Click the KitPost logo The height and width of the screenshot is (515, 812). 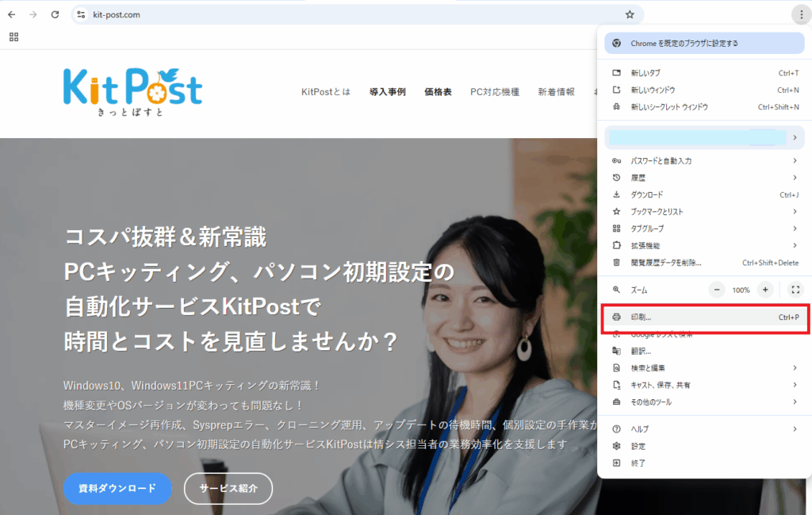click(132, 92)
